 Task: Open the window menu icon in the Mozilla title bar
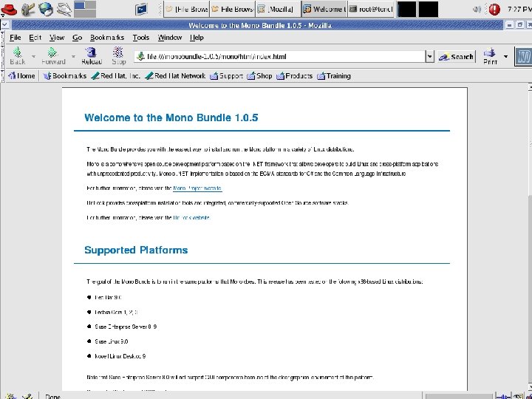[4, 25]
